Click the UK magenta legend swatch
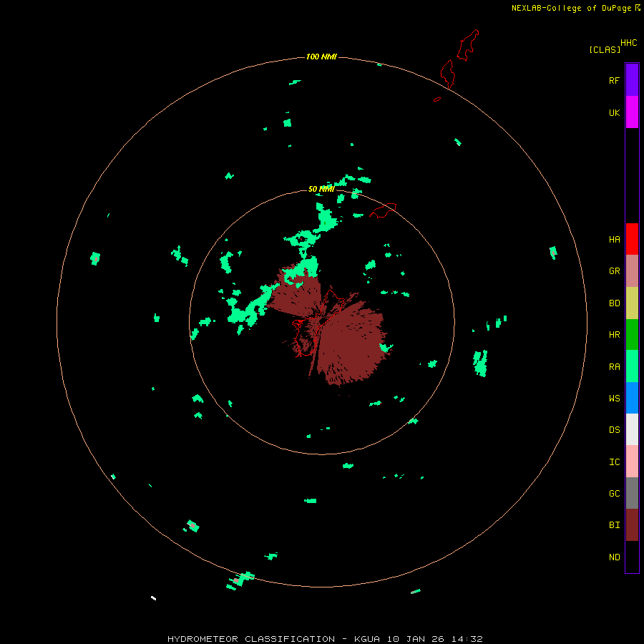The height and width of the screenshot is (644, 644). coord(632,112)
